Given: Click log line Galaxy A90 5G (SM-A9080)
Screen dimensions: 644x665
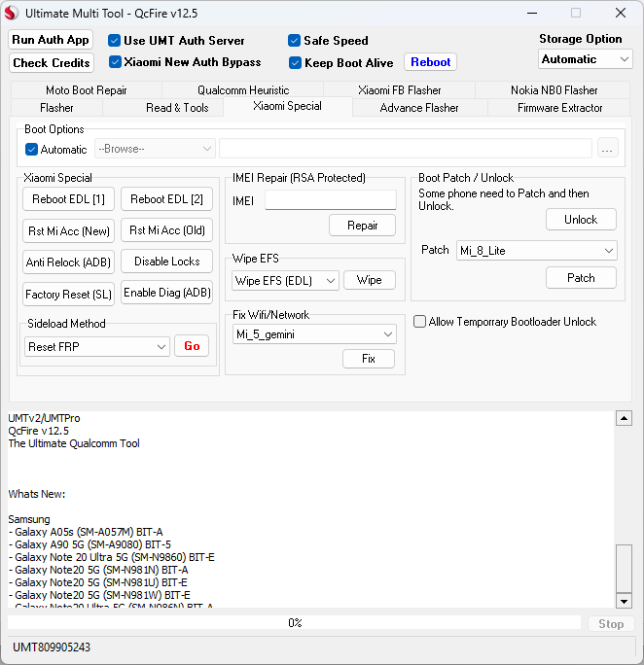Looking at the screenshot, I should [x=89, y=544].
